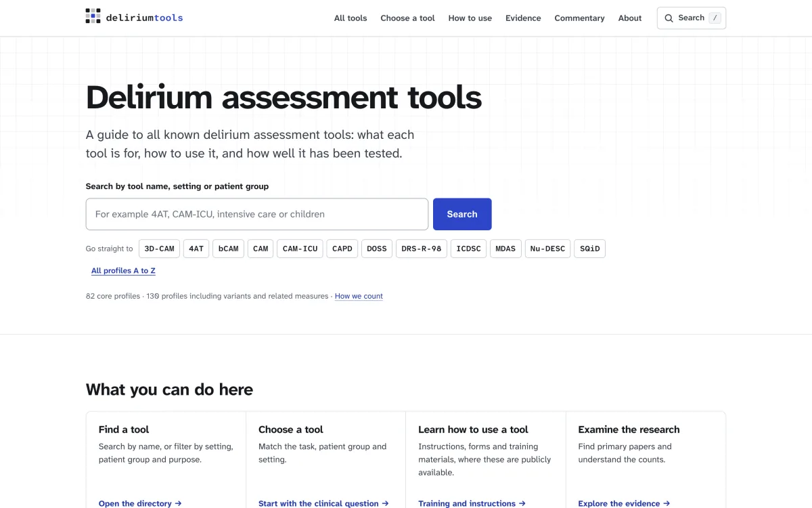Viewport: 812px width, 508px height.
Task: Open the Evidence nav item
Action: [523, 18]
